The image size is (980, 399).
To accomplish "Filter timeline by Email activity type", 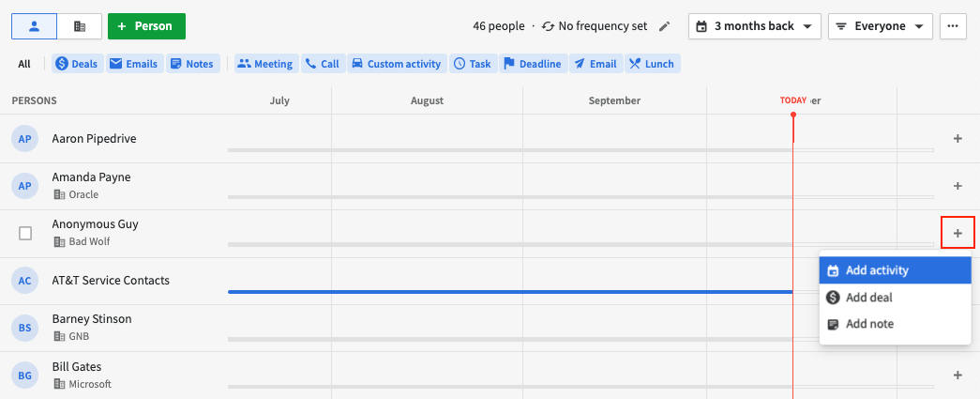I will 596,64.
